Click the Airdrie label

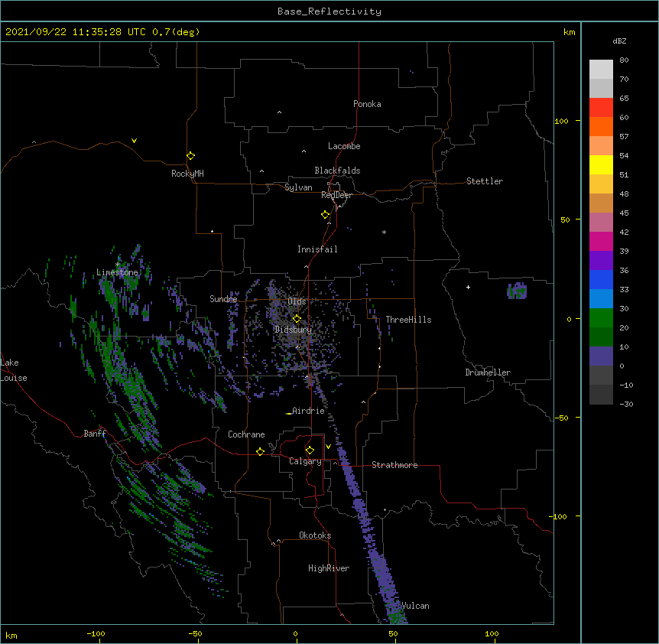click(308, 411)
